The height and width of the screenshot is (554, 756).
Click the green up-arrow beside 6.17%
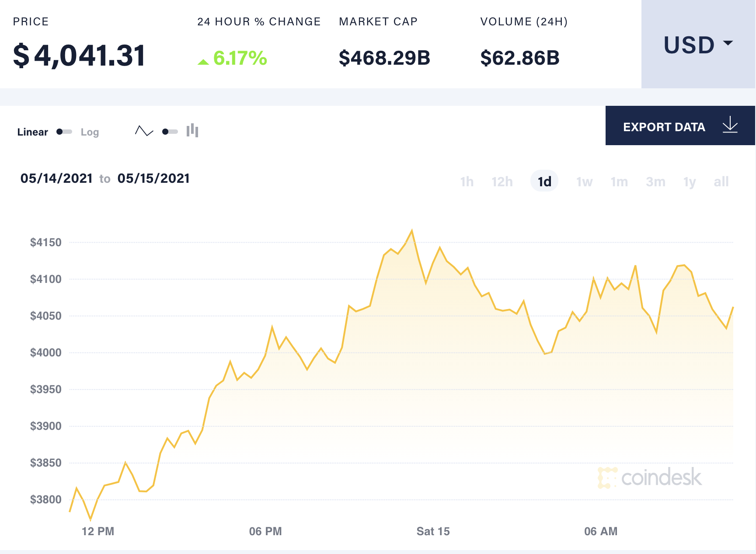click(x=203, y=61)
